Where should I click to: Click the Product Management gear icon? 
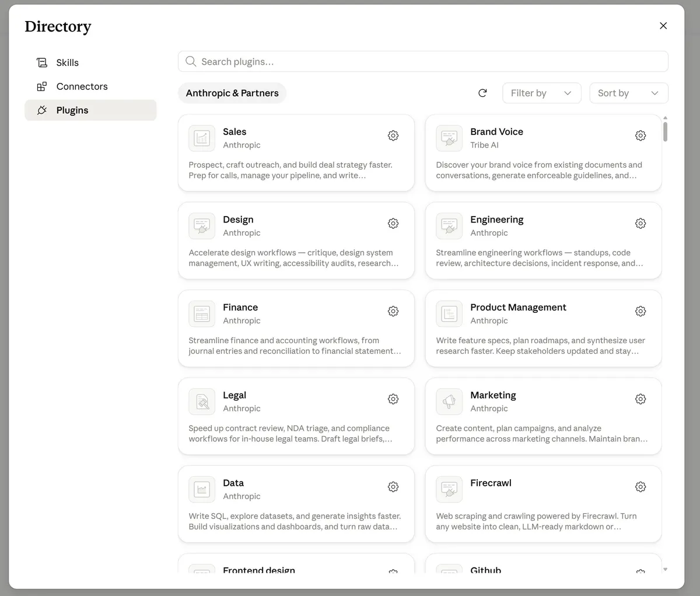(x=640, y=311)
